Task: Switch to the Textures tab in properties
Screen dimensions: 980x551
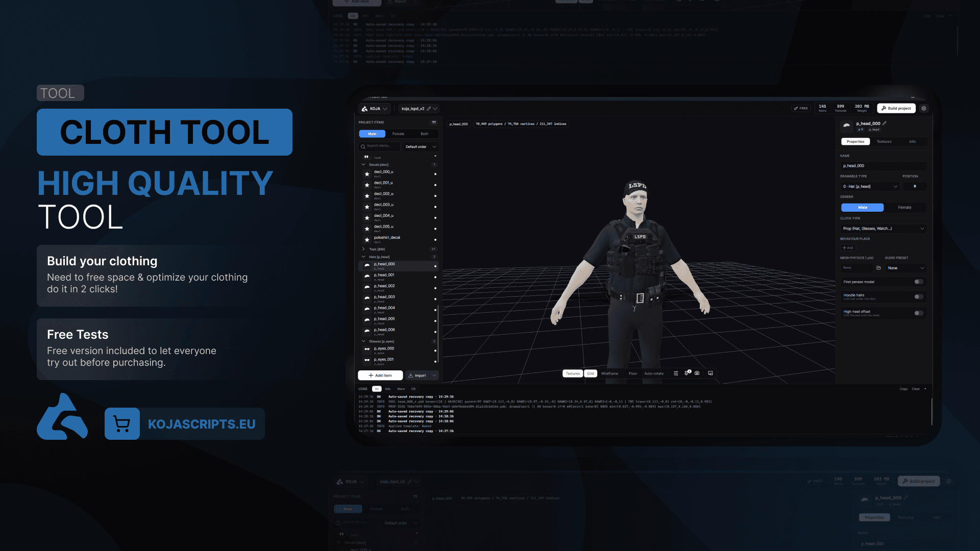Action: (x=884, y=142)
